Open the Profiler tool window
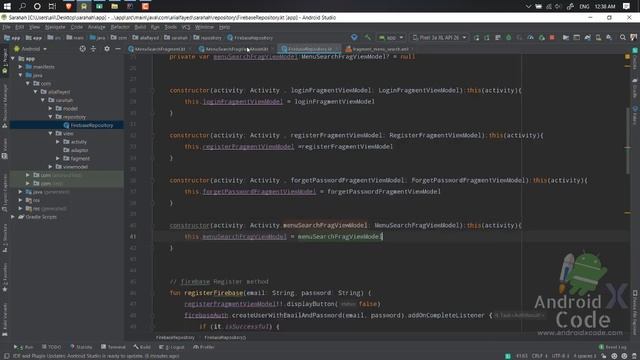The width and height of the screenshot is (640, 360). (204, 347)
